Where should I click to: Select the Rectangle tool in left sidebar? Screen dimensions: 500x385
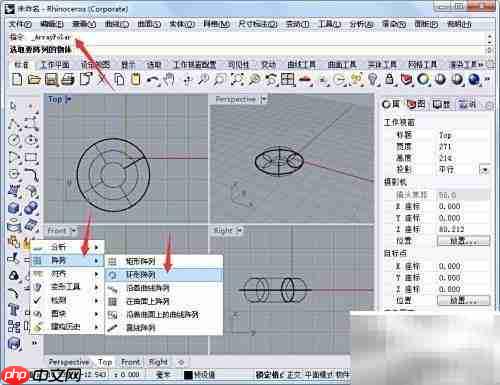coord(31,157)
